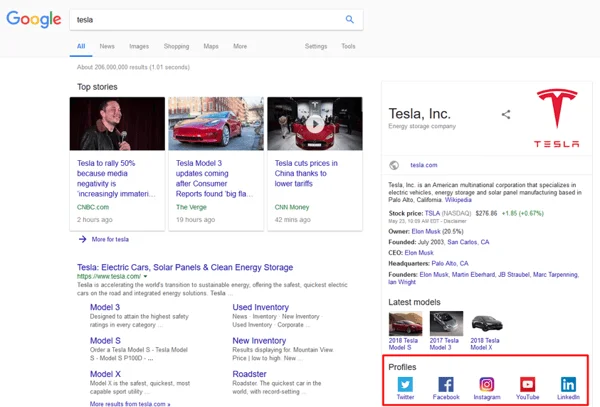Click the Tesla logo in knowledge panel
600x407 pixels.
pyautogui.click(x=557, y=118)
